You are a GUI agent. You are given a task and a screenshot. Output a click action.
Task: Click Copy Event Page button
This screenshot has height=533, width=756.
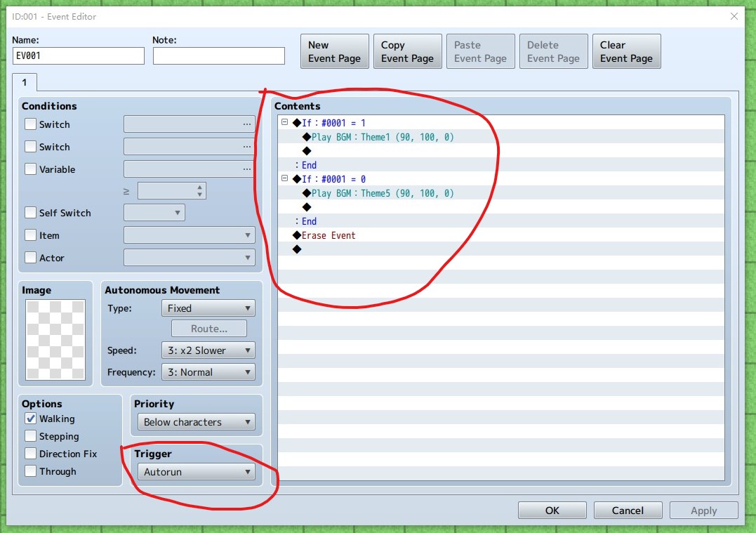coord(407,51)
